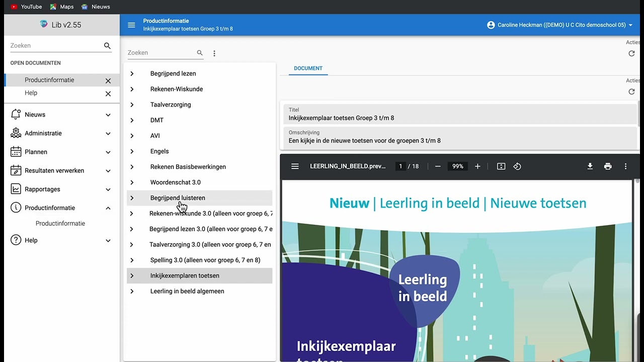Viewport: 644px width, 362px height.
Task: Zoom in the PDF with plus button
Action: click(477, 166)
